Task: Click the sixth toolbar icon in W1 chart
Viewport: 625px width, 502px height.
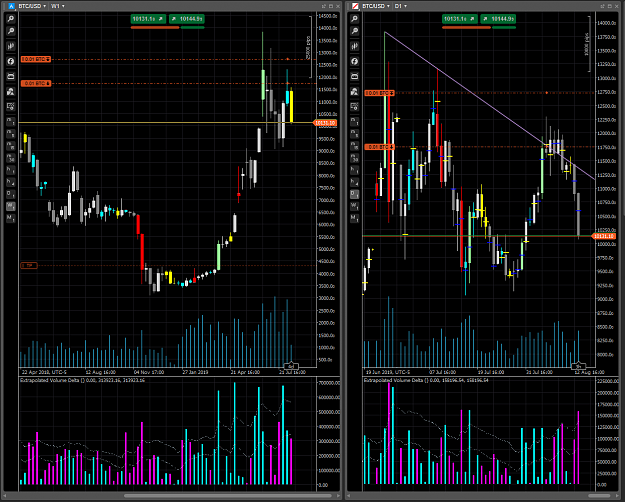Action: pyautogui.click(x=11, y=91)
